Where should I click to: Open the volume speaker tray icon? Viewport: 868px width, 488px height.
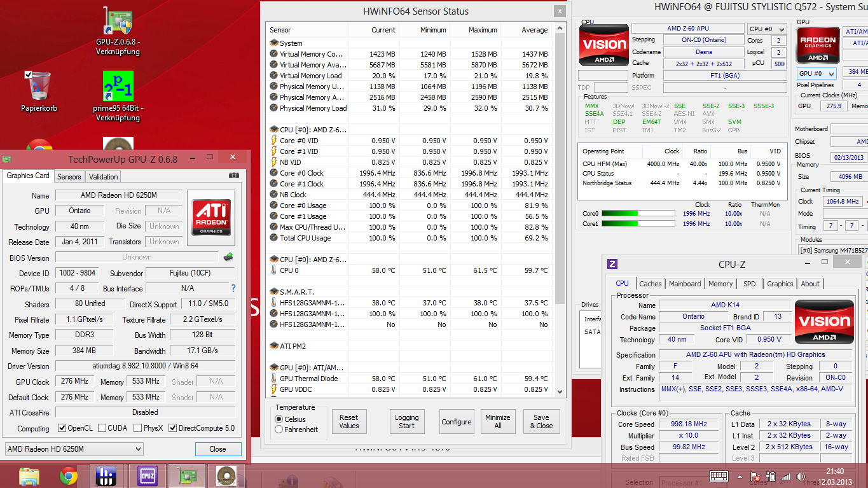tap(800, 476)
